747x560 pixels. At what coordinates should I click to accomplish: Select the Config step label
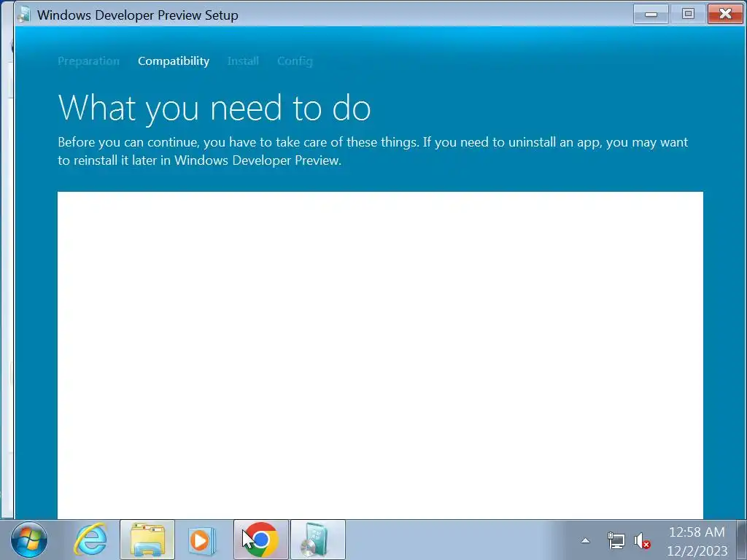pos(295,61)
